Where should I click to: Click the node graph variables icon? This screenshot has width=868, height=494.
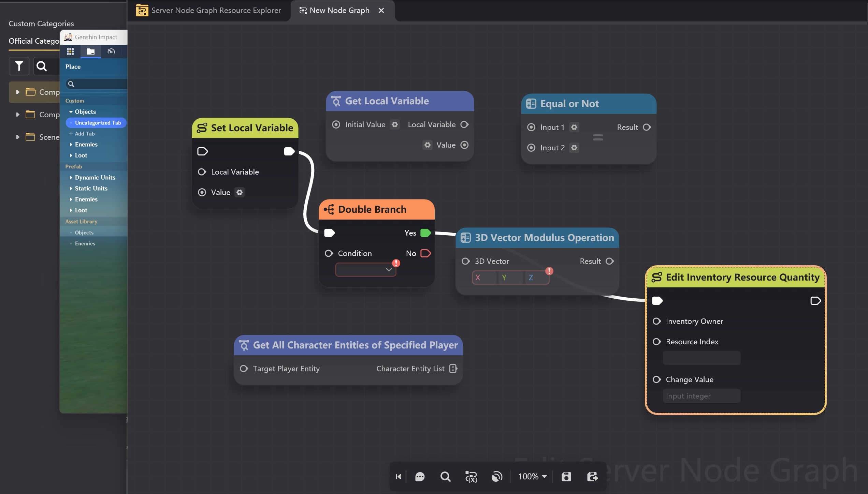(471, 476)
